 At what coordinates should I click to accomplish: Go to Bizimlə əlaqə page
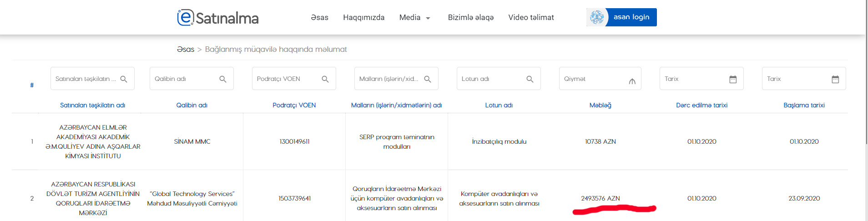point(470,18)
